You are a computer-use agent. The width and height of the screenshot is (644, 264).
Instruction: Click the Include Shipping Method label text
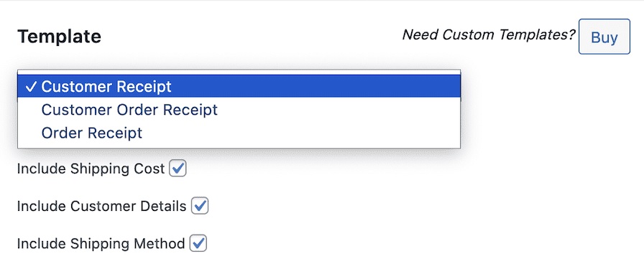[101, 244]
